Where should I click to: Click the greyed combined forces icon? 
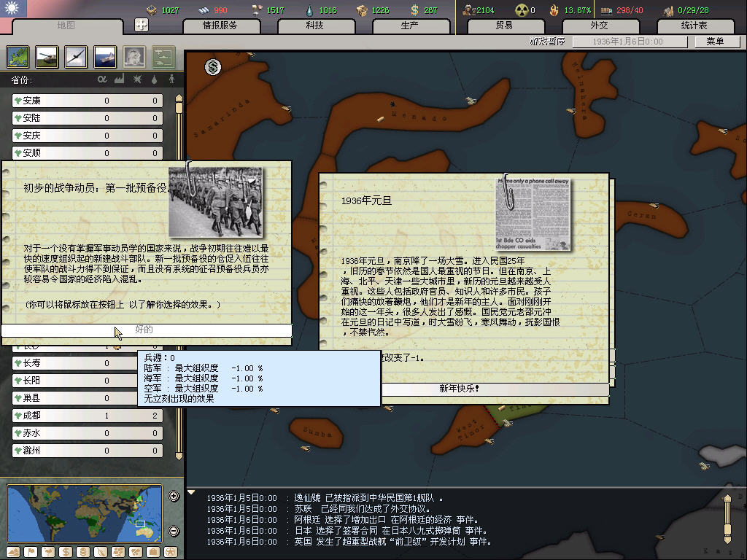pyautogui.click(x=163, y=57)
